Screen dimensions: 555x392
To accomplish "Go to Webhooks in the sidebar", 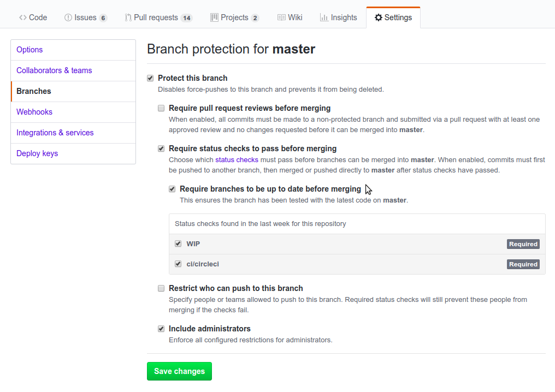I will 34,112.
